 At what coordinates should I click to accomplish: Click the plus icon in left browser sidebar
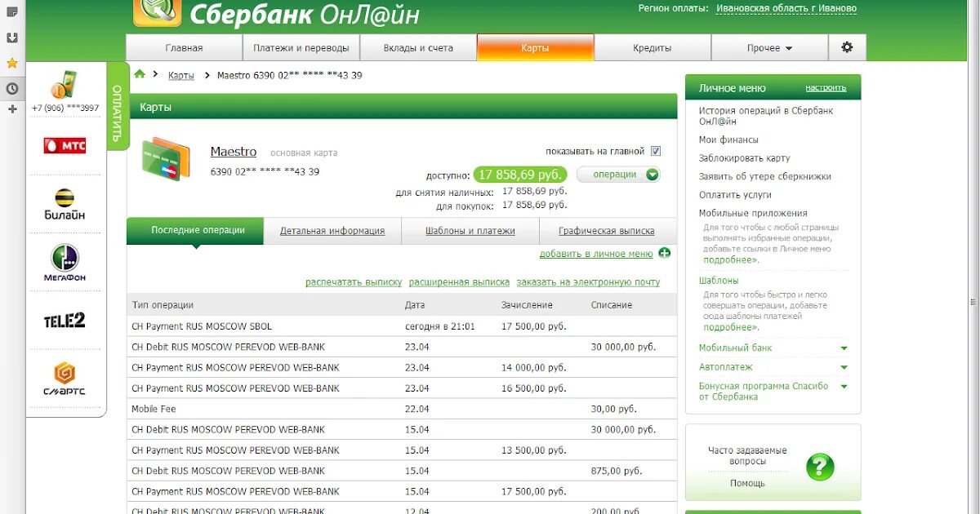(12, 109)
